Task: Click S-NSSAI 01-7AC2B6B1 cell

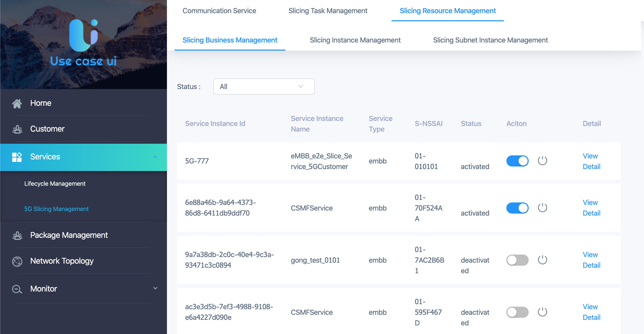Action: click(x=430, y=260)
